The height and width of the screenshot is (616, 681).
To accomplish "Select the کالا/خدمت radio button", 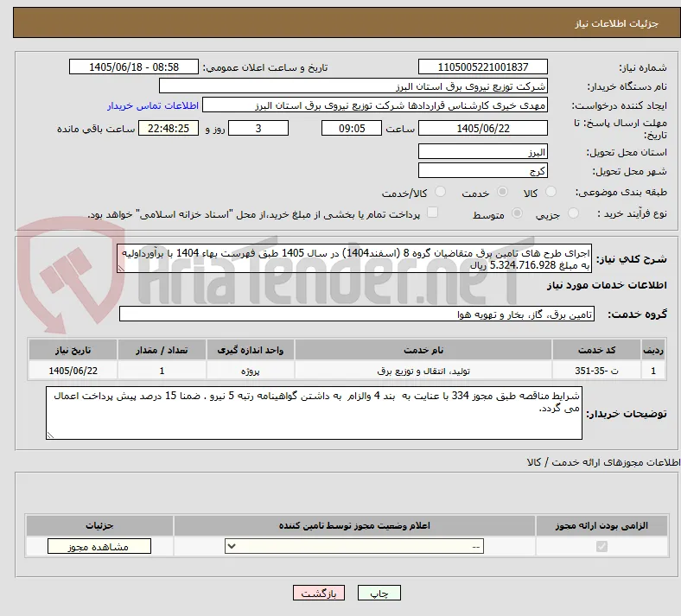I will (x=441, y=192).
